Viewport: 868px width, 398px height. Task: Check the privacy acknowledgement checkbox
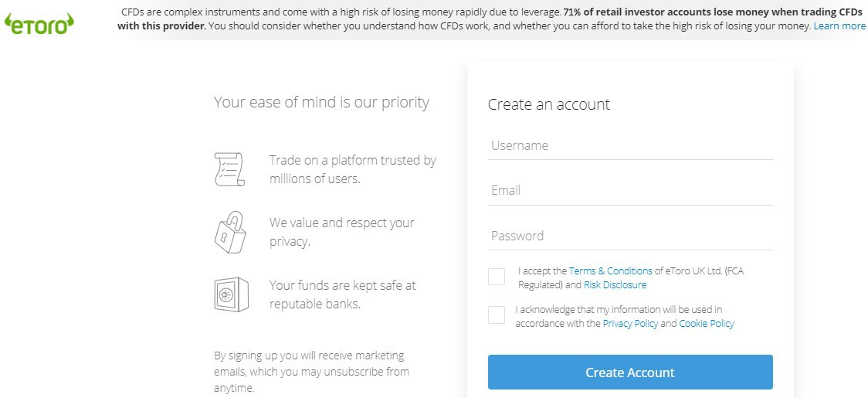pyautogui.click(x=497, y=315)
